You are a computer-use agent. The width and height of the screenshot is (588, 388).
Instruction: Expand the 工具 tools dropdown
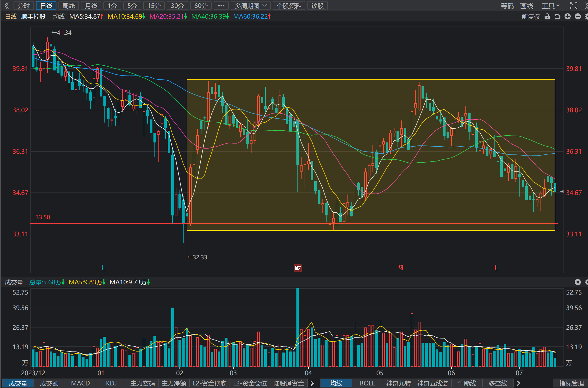(550, 6)
